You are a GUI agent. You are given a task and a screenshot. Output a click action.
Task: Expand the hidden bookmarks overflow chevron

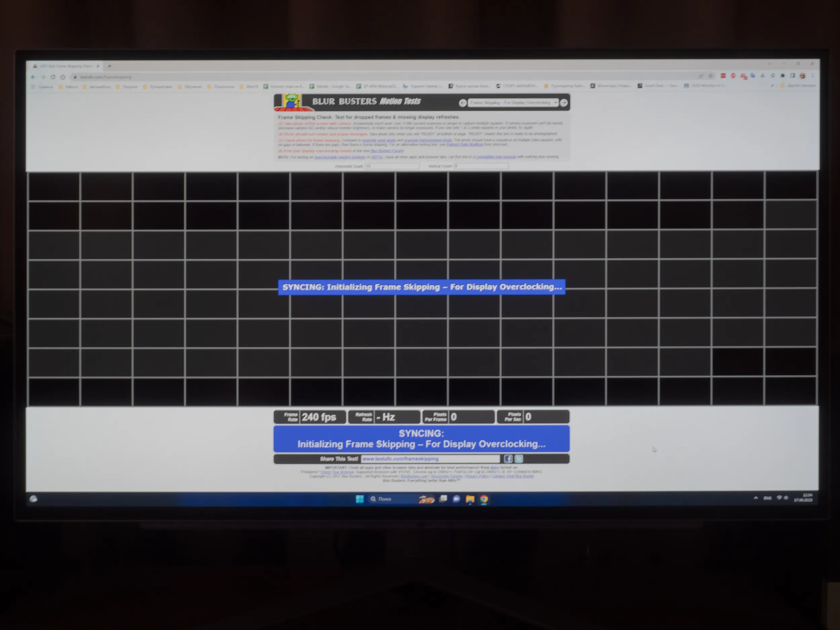[772, 86]
